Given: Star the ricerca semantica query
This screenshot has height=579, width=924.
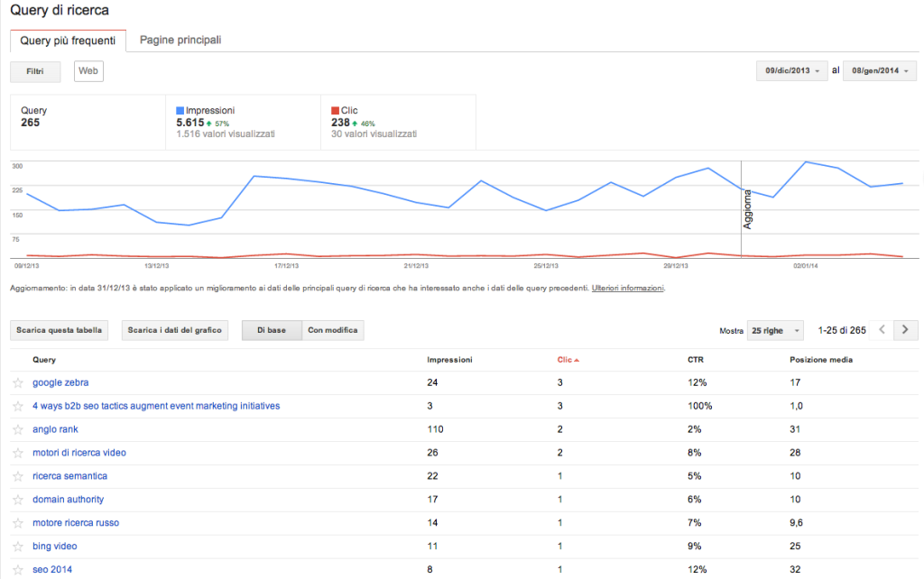Looking at the screenshot, I should (x=18, y=476).
